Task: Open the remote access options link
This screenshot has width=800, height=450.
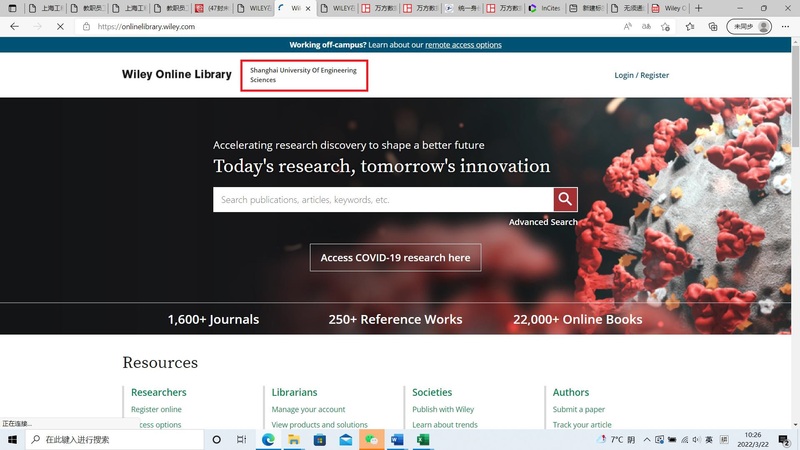Action: (463, 45)
